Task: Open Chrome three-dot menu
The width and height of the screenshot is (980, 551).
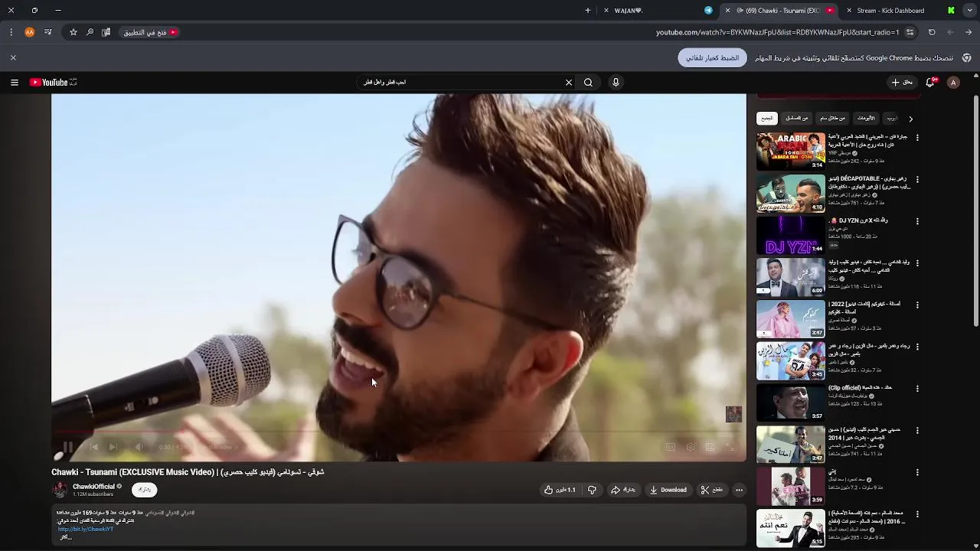Action: point(11,32)
